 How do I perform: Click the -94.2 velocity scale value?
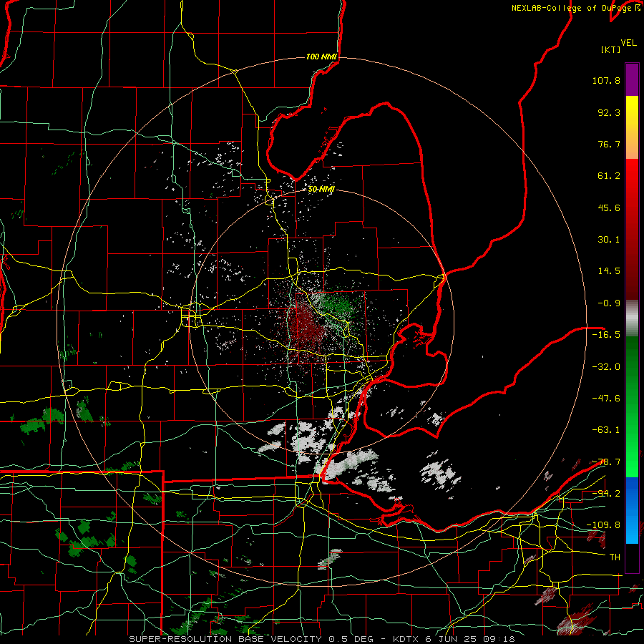(606, 493)
